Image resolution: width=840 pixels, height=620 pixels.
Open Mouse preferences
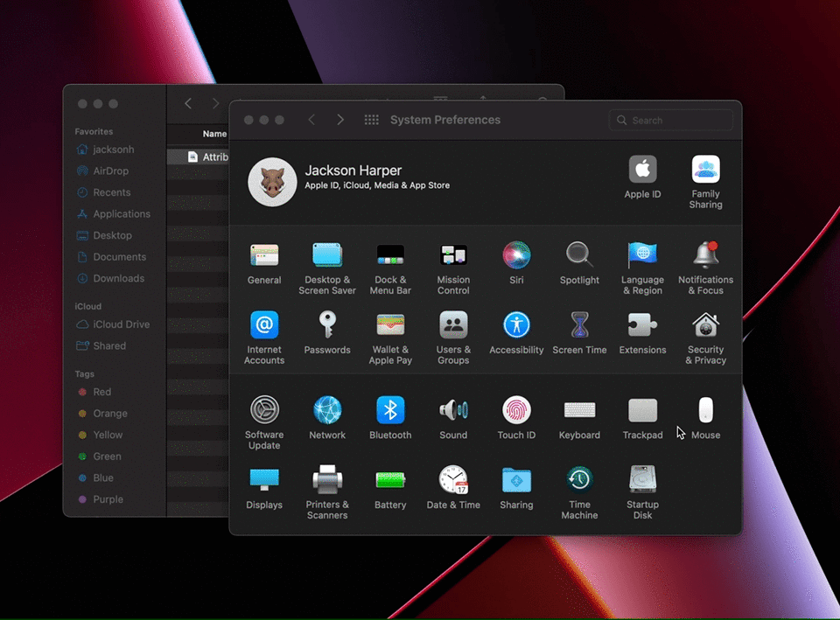tap(705, 418)
